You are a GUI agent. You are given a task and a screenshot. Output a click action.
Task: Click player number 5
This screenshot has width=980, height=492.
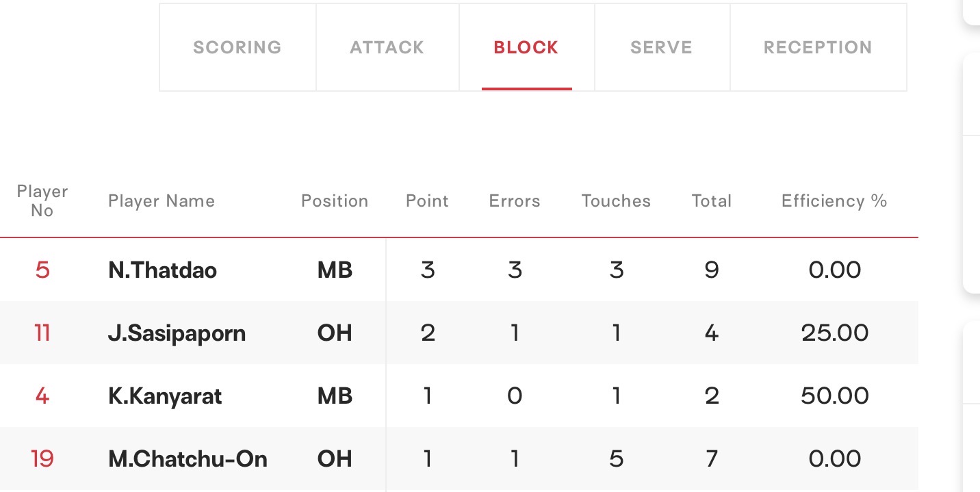pos(42,270)
